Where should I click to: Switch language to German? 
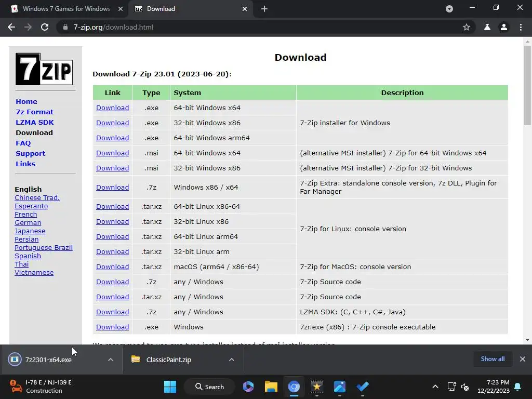(28, 223)
